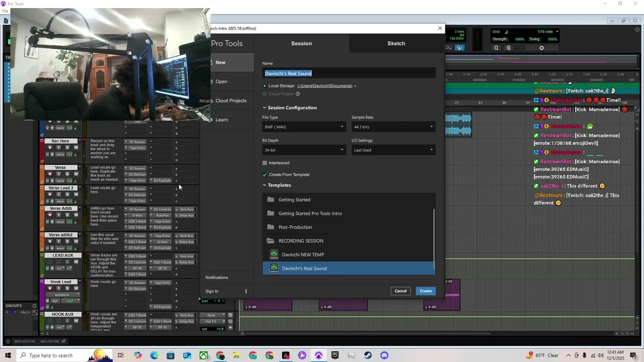Click the Create button

[x=426, y=291]
